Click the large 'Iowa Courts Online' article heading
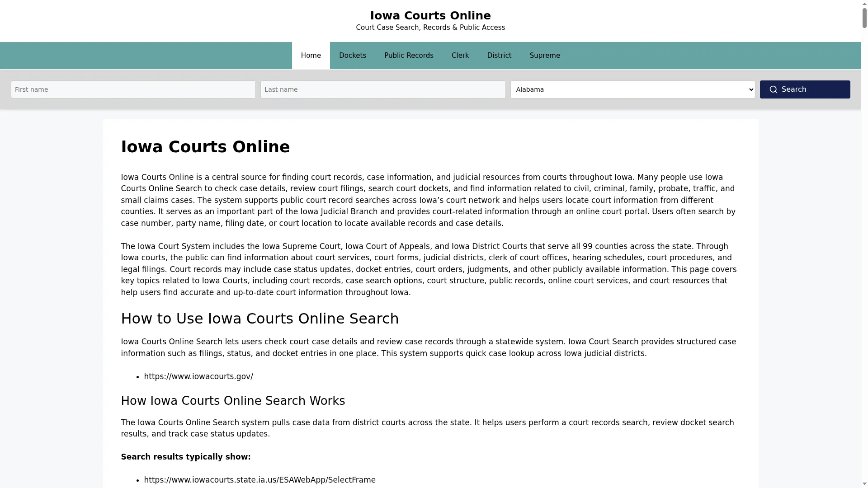Screen dimensions: 868x488 point(205,147)
